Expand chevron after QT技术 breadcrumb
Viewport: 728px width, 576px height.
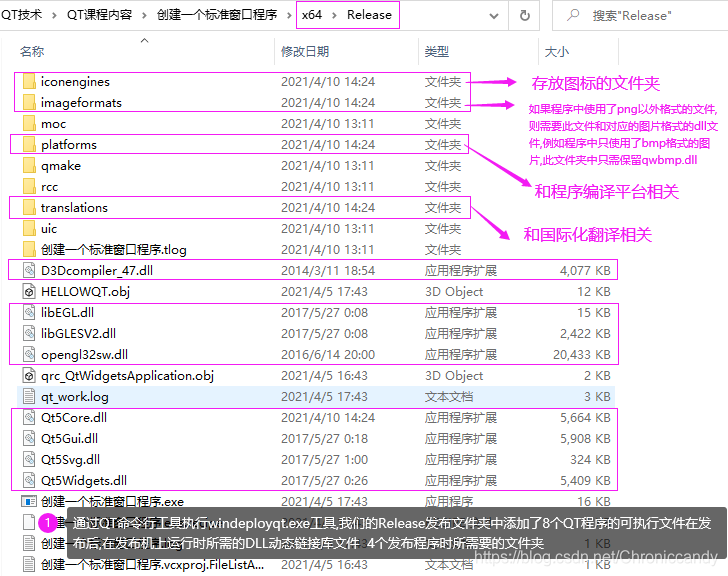point(54,15)
